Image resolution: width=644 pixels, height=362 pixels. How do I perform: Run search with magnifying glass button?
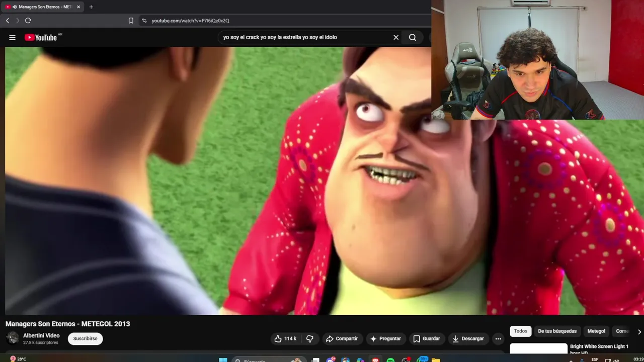tap(413, 37)
